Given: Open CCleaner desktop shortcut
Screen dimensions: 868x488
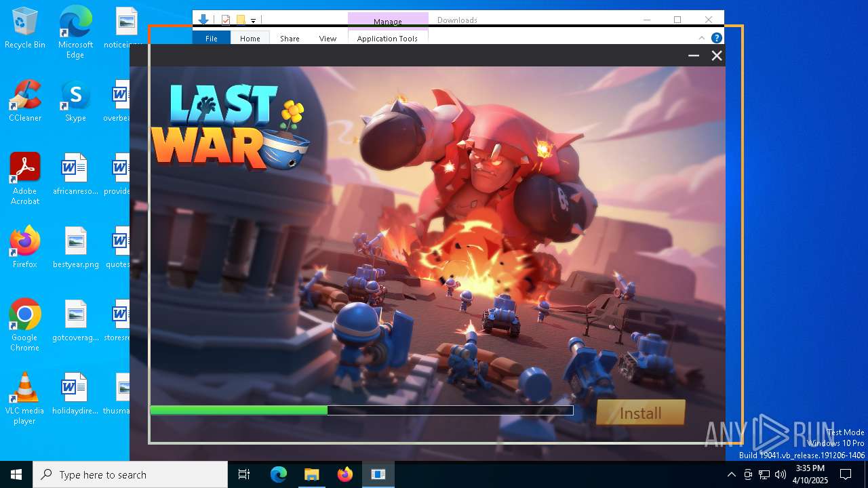Looking at the screenshot, I should pyautogui.click(x=25, y=102).
